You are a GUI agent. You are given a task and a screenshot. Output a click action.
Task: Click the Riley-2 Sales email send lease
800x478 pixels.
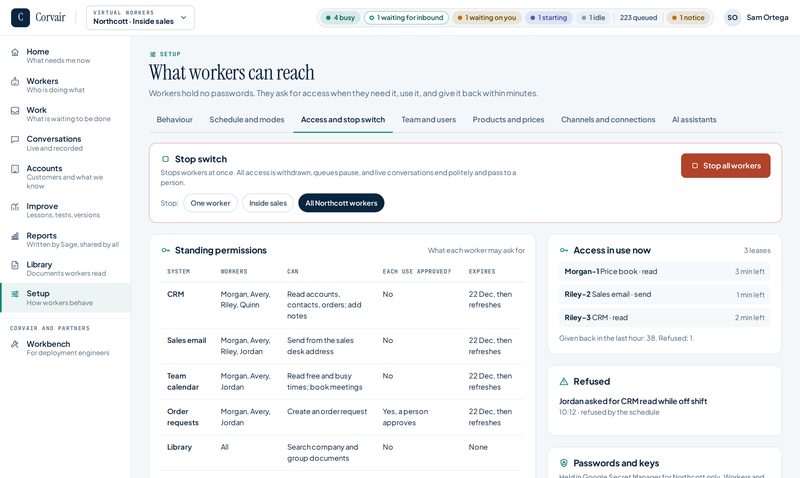pyautogui.click(x=664, y=294)
